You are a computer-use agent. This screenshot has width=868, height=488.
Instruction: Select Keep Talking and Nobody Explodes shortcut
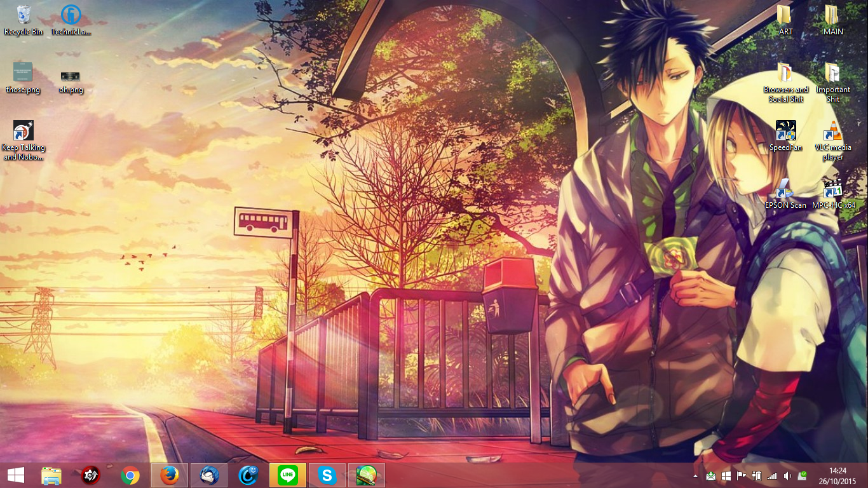(x=24, y=141)
